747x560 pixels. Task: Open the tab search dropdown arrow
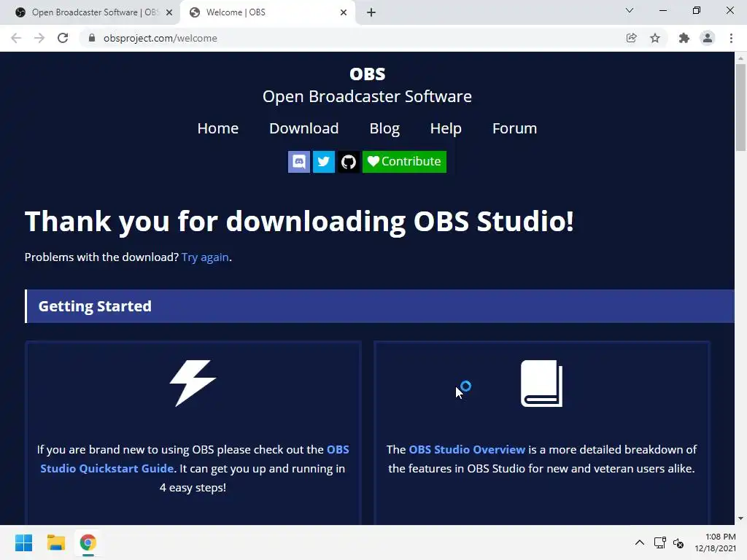pyautogui.click(x=630, y=10)
